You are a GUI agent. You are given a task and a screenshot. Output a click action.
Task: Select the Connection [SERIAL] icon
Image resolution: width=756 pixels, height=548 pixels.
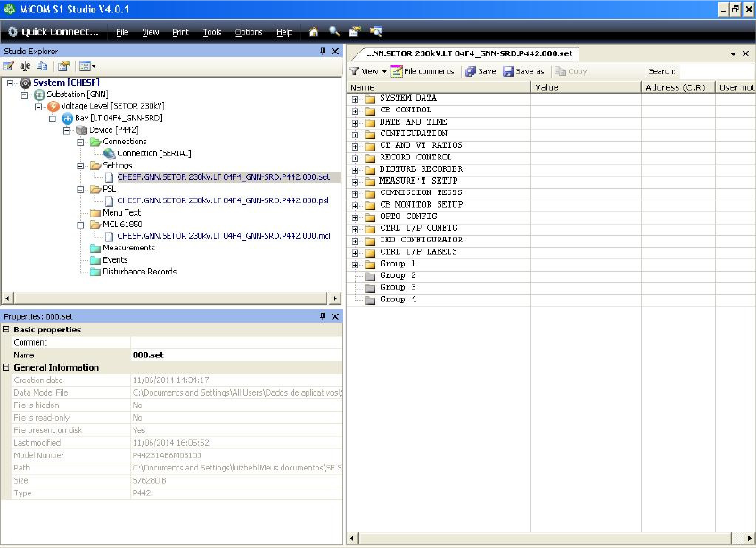click(110, 153)
